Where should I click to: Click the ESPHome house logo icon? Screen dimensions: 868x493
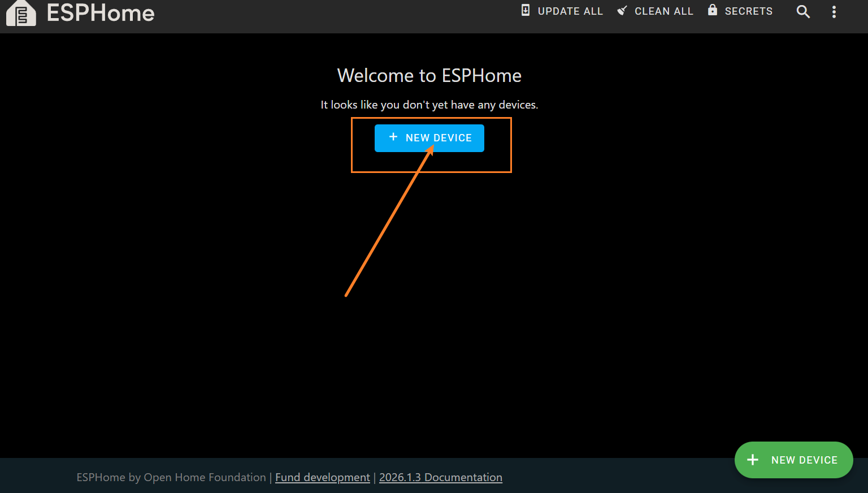point(21,13)
